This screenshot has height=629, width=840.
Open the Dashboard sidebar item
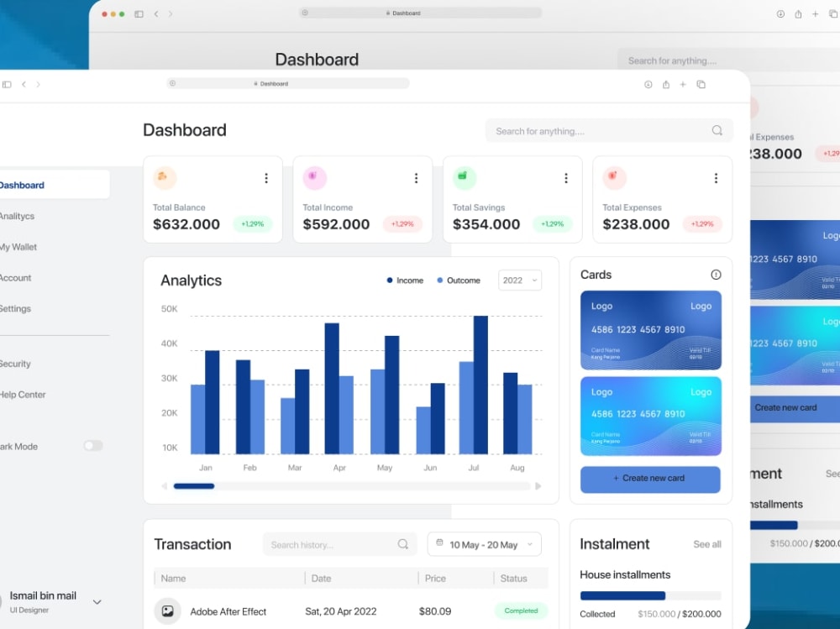54,185
